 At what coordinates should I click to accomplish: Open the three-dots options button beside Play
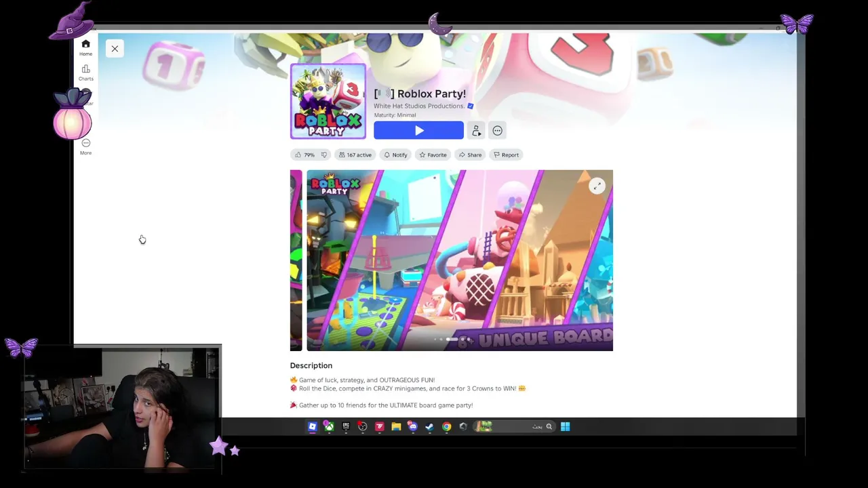point(498,131)
